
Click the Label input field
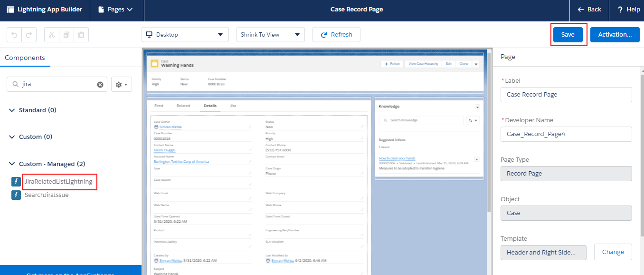[x=566, y=95]
